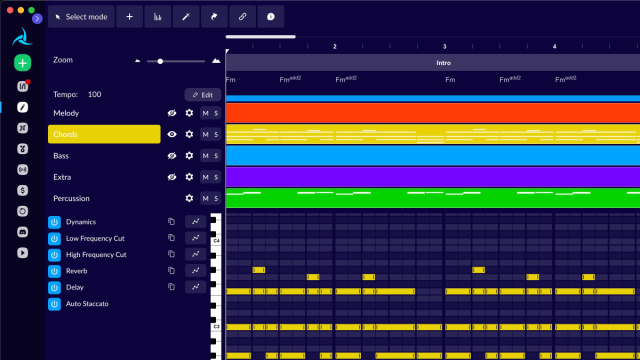Image resolution: width=640 pixels, height=360 pixels.
Task: Open Melody track settings gear
Action: [x=189, y=113]
